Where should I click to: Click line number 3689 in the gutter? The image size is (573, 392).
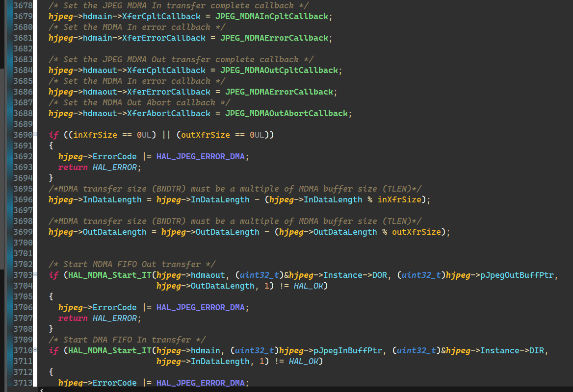pos(23,124)
